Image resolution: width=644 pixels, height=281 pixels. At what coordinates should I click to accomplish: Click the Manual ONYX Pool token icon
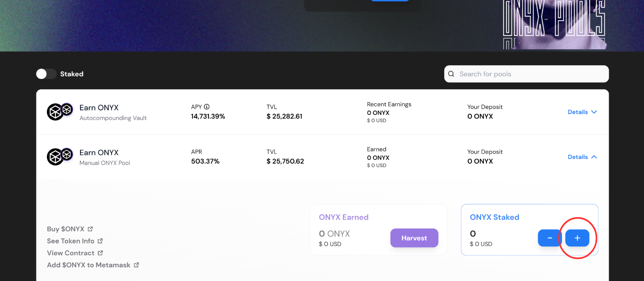click(60, 156)
